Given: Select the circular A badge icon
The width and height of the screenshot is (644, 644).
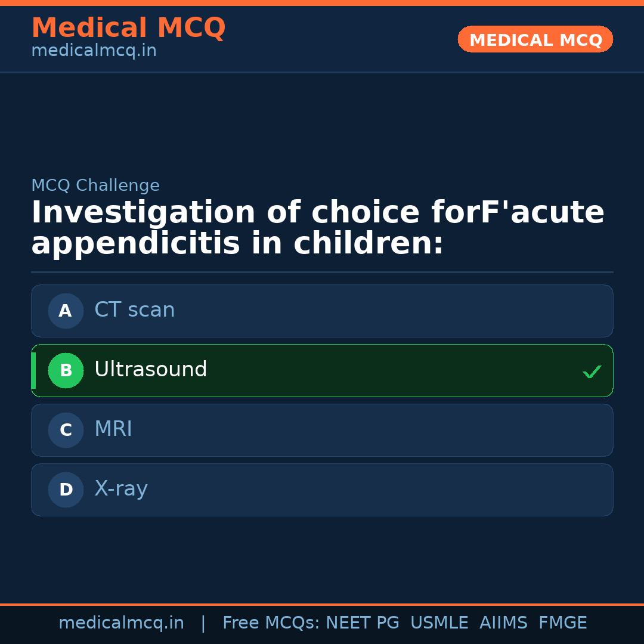Looking at the screenshot, I should [66, 311].
